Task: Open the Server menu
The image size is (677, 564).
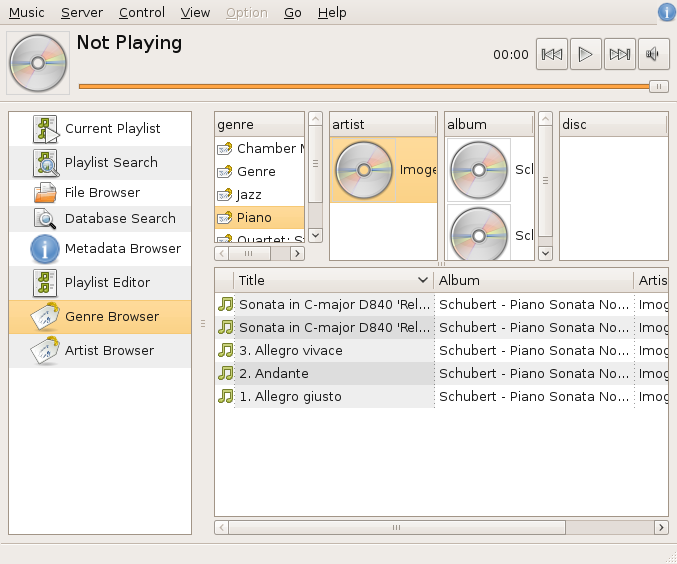Action: [x=81, y=12]
